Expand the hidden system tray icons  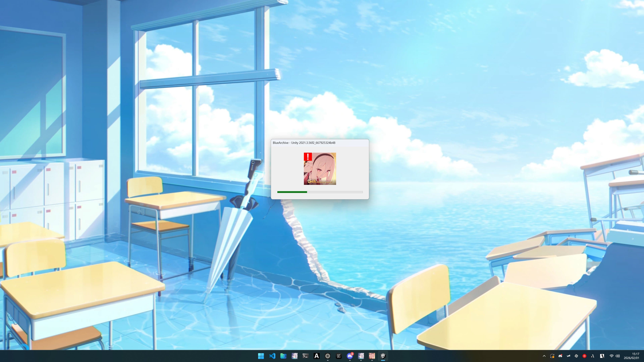544,356
